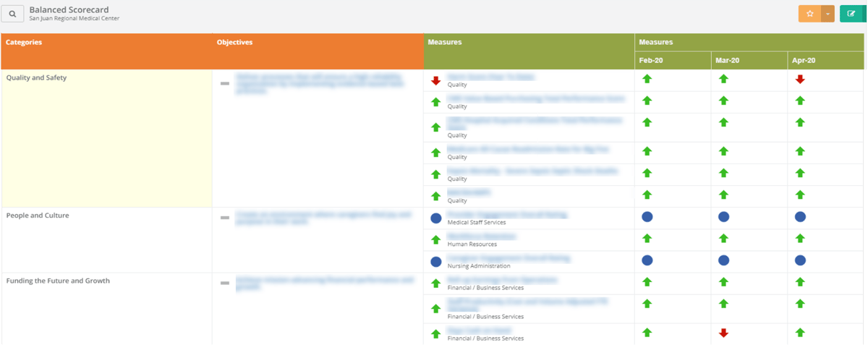Click the Apr-20 column header
The height and width of the screenshot is (345, 868).
tap(827, 61)
